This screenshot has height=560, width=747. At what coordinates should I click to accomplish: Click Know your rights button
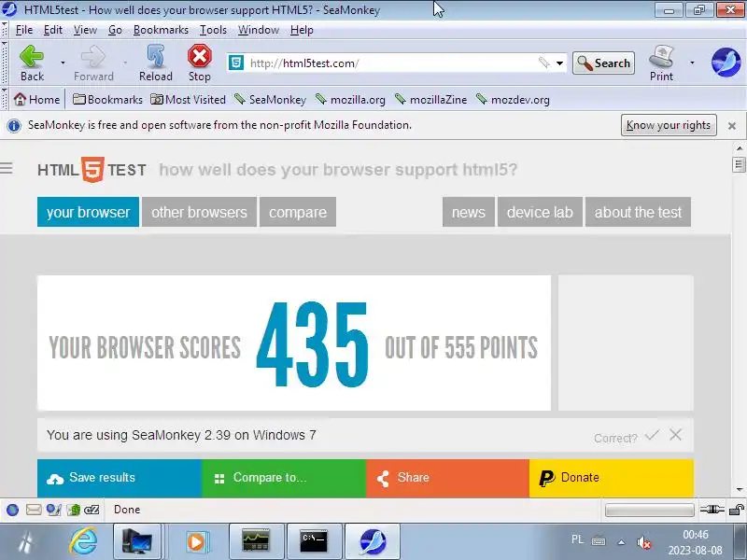(669, 125)
